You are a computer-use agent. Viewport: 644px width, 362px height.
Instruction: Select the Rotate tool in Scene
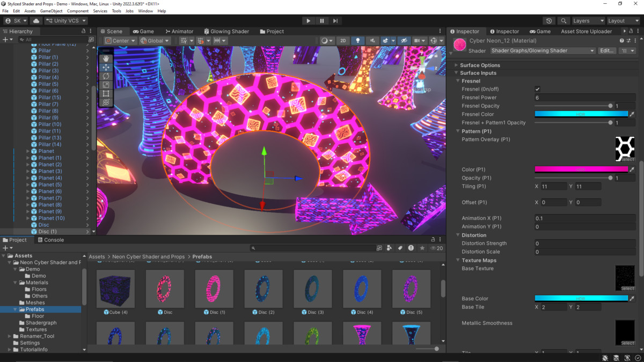(x=106, y=76)
